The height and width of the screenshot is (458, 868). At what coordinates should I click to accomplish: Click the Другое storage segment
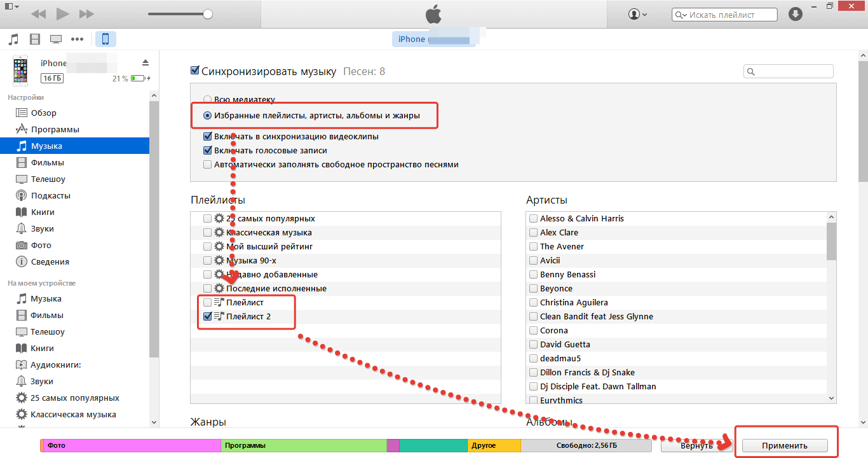[494, 445]
